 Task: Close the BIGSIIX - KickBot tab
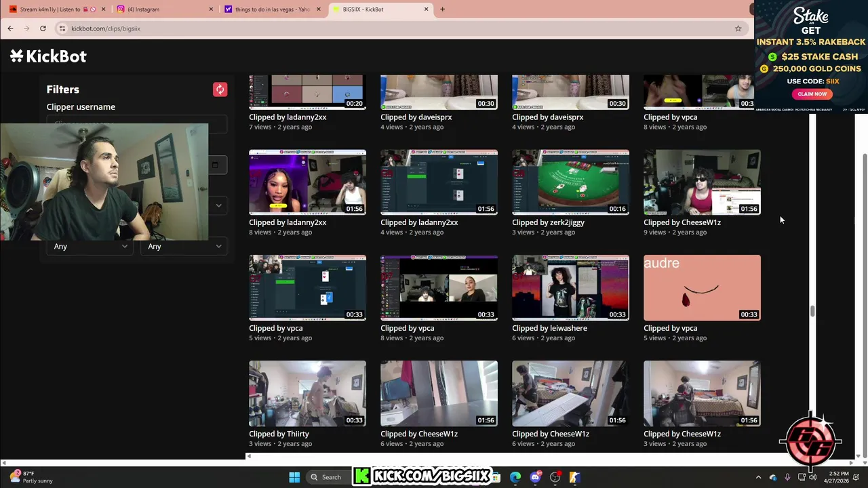(x=427, y=9)
